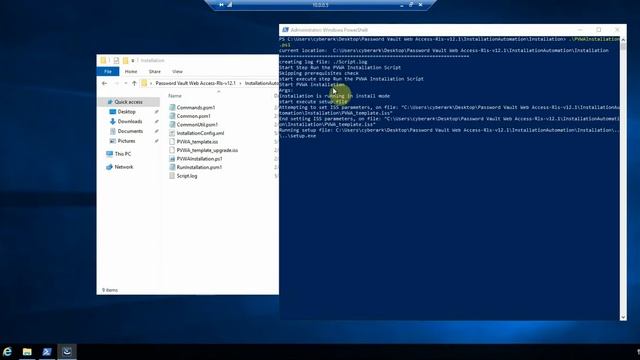Click the Downloads arrow icon in the sidebar

tap(113, 121)
